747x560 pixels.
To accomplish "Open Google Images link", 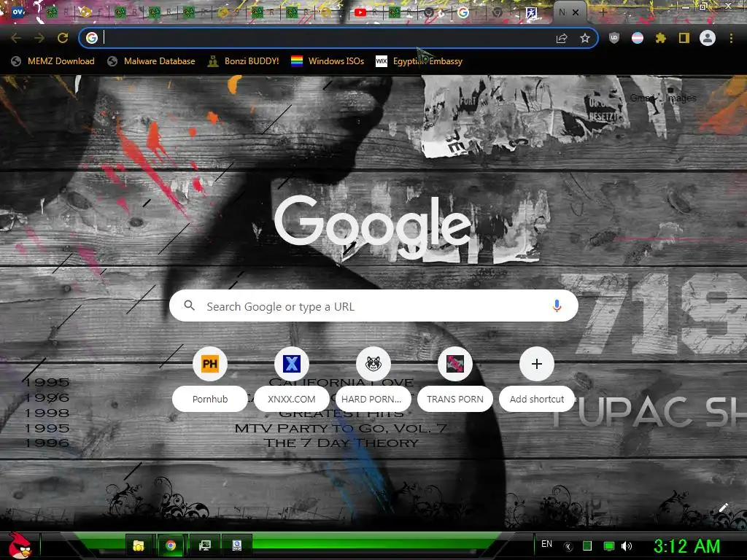I will coord(682,98).
